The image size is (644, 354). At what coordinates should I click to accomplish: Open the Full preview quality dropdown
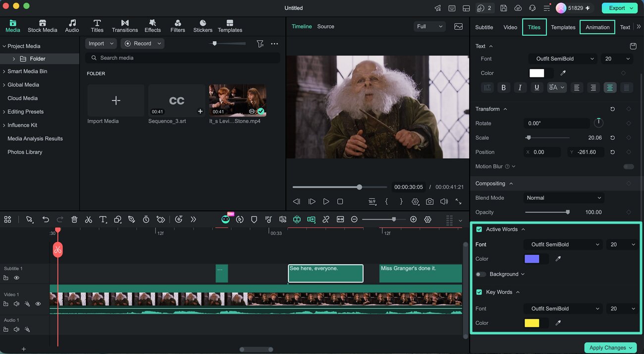[429, 26]
